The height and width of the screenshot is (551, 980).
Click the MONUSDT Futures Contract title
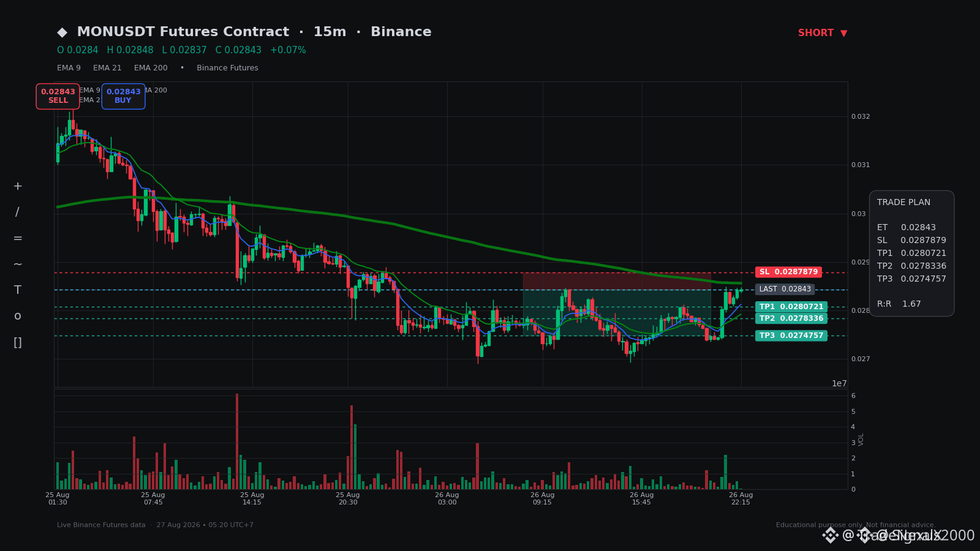pos(183,32)
